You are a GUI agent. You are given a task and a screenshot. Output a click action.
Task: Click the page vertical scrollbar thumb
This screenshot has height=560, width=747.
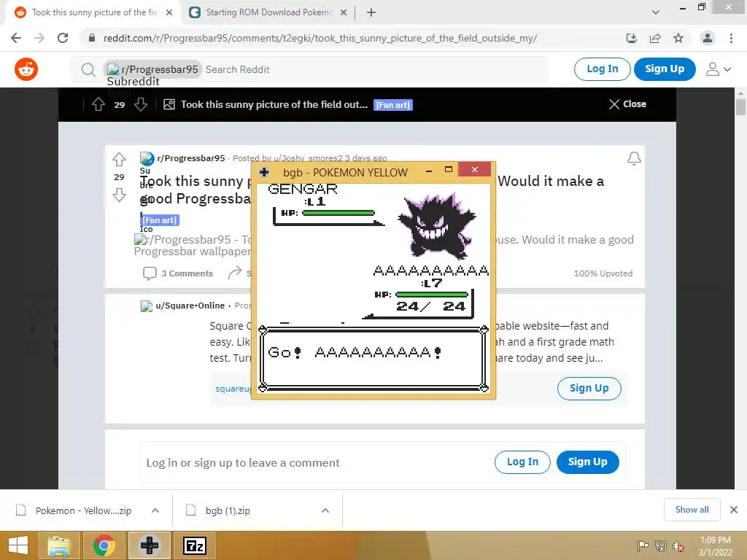point(740,106)
